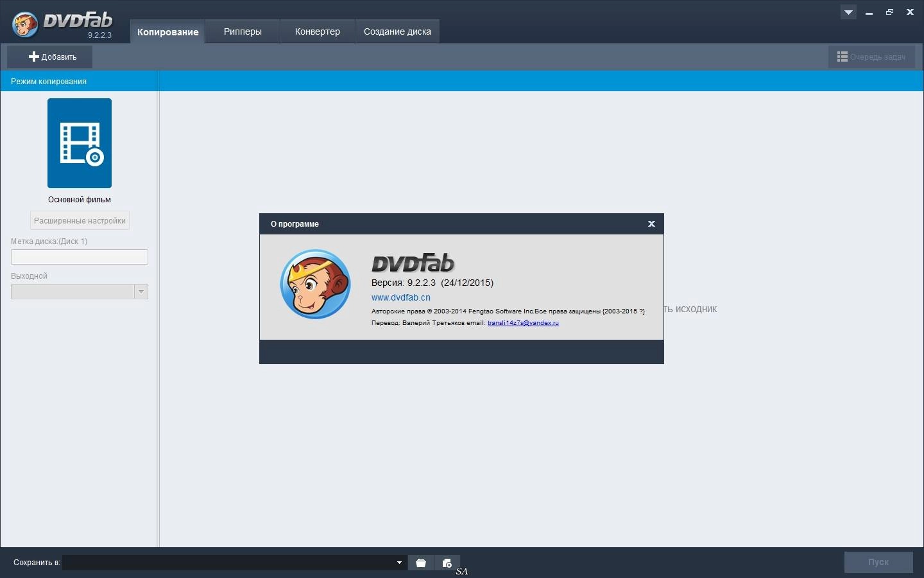This screenshot has width=924, height=578.
Task: Expand the Сохранить в path dropdown
Action: pos(399,563)
